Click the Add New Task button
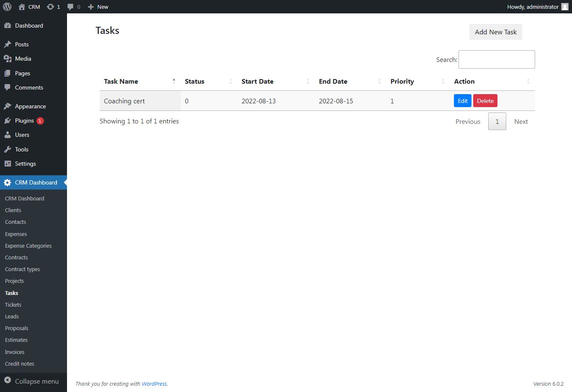The width and height of the screenshot is (572, 392). tap(495, 32)
